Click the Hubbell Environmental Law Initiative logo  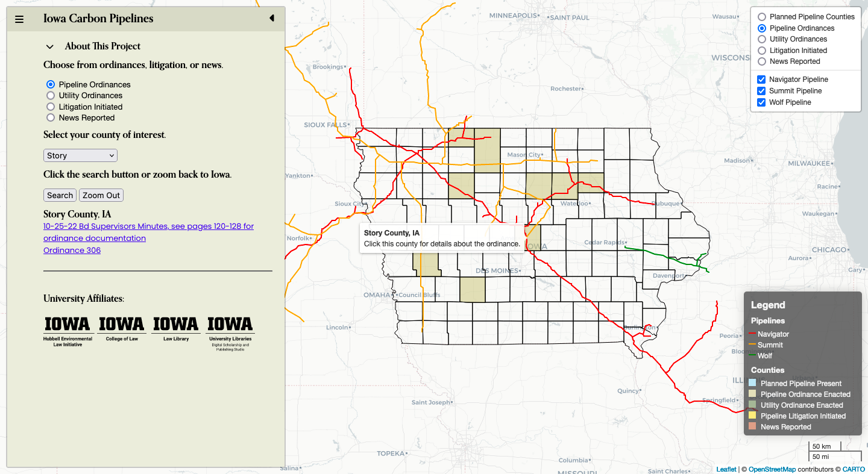[x=68, y=332]
